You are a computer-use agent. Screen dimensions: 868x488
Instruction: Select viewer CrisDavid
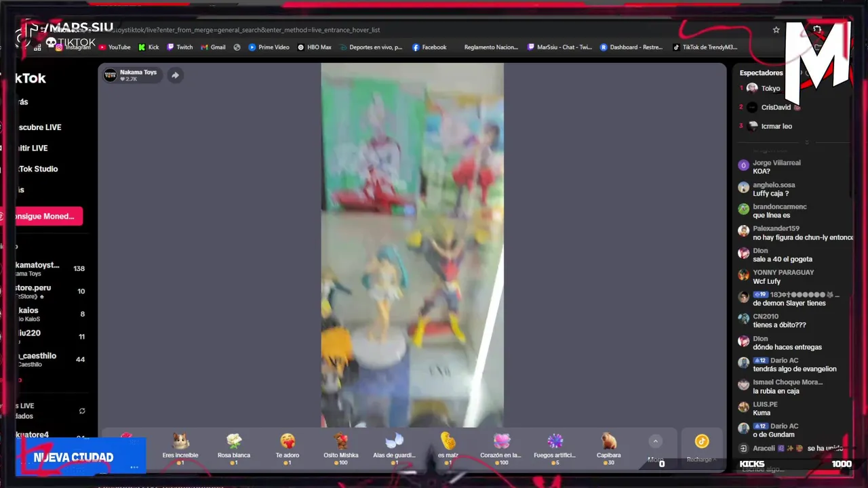(x=776, y=107)
